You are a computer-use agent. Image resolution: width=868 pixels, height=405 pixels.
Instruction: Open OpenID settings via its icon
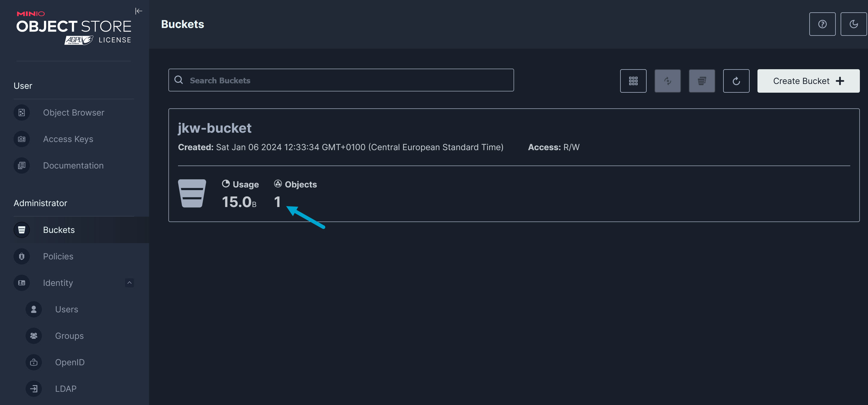pos(33,362)
